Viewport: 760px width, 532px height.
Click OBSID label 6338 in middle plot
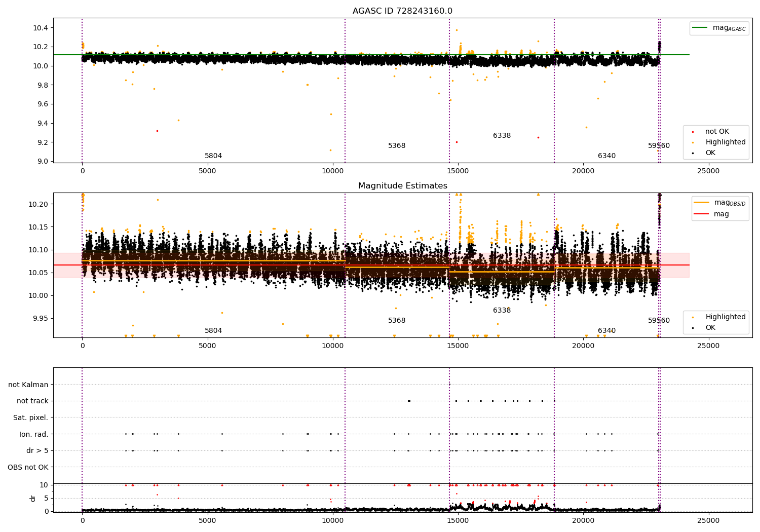pyautogui.click(x=502, y=311)
